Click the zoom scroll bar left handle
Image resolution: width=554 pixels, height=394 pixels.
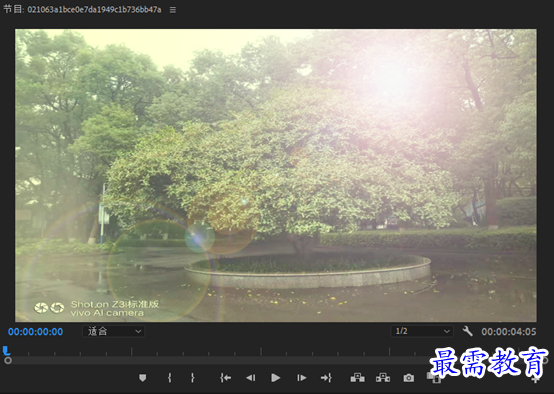(8, 360)
